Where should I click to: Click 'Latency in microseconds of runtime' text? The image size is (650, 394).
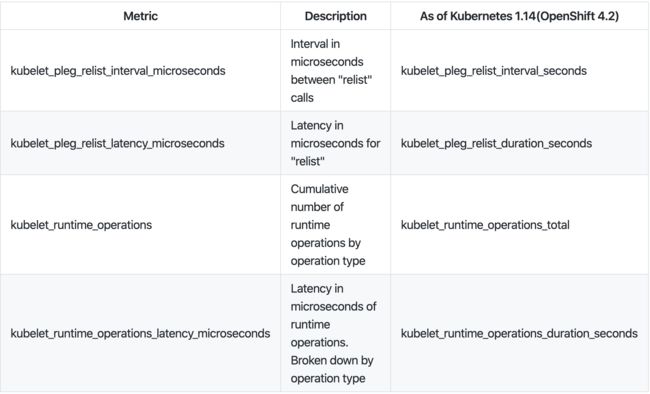(x=333, y=306)
